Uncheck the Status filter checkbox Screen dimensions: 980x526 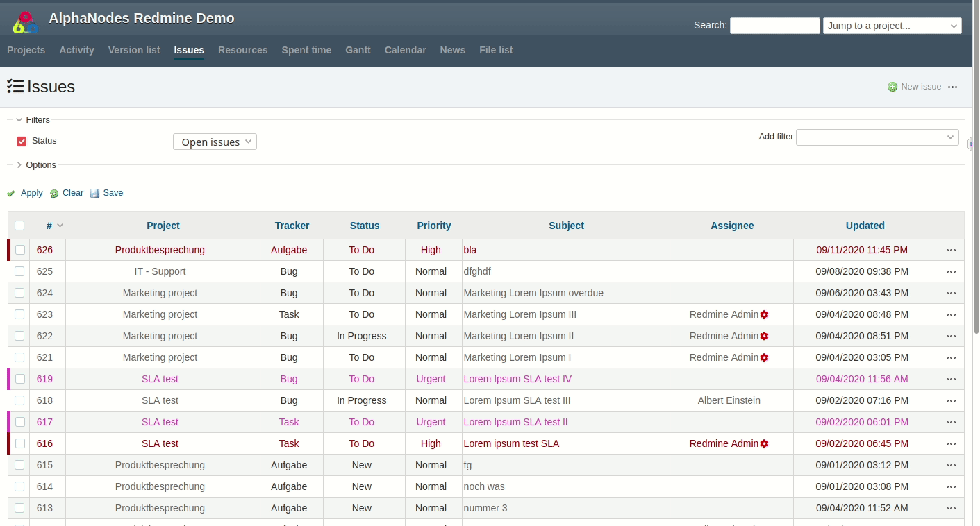tap(22, 141)
